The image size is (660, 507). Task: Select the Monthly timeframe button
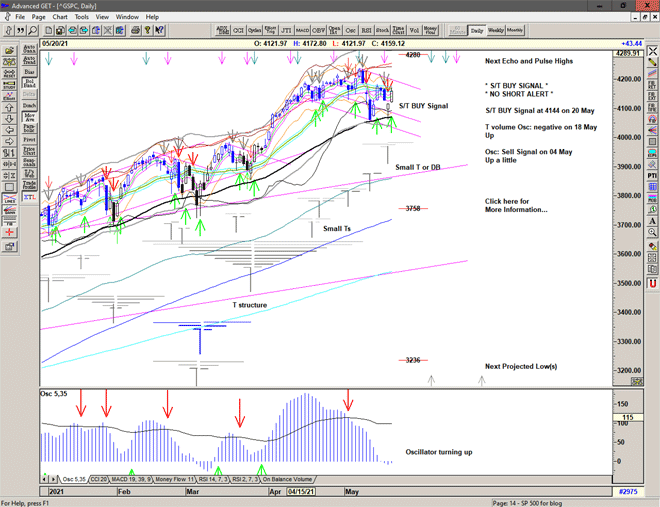tap(515, 31)
